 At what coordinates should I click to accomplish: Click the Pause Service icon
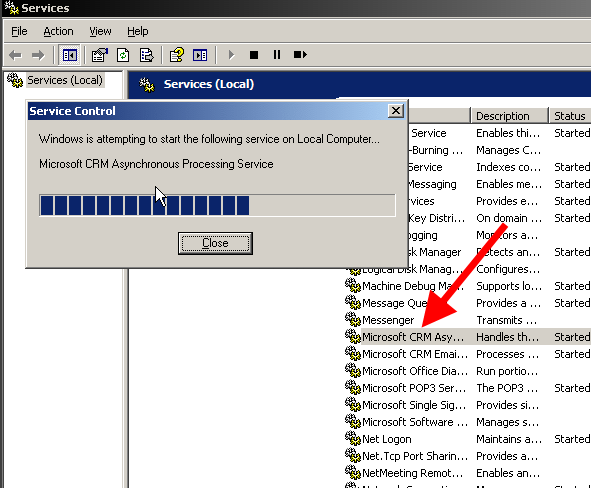(277, 55)
